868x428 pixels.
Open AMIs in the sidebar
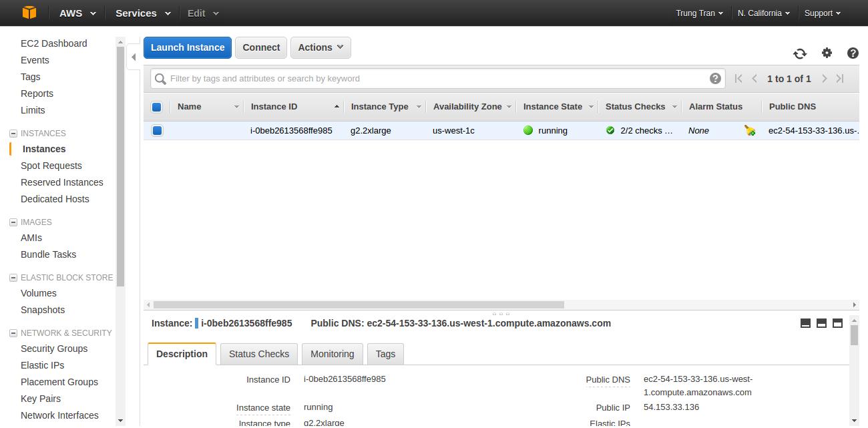pos(31,238)
